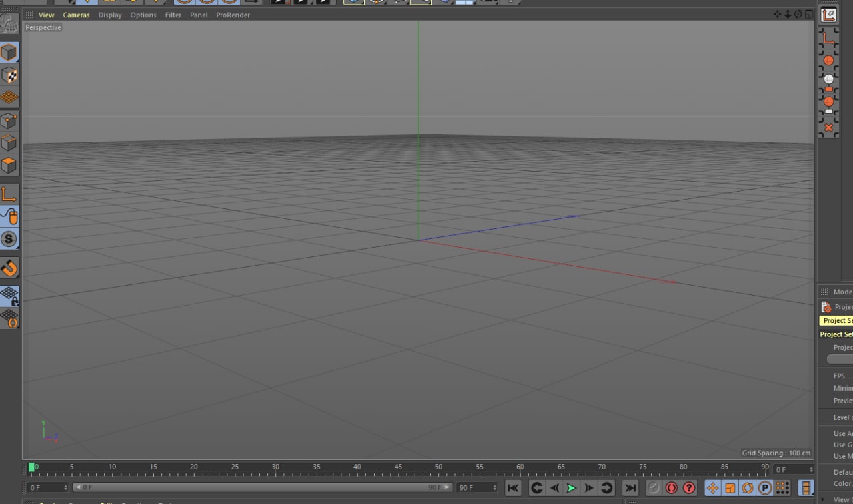Toggle Scale keying icon
Screen dimensions: 853x504
(x=730, y=488)
